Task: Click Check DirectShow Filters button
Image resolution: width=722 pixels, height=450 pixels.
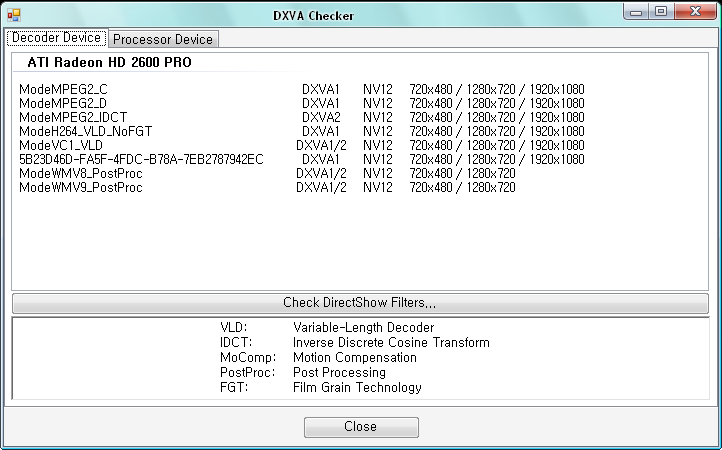Action: pyautogui.click(x=360, y=303)
